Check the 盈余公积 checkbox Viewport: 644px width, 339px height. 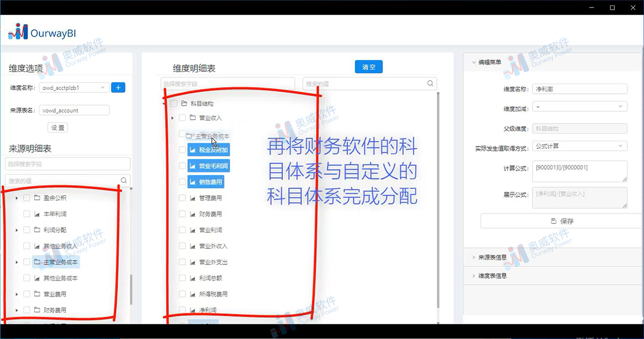(26, 198)
